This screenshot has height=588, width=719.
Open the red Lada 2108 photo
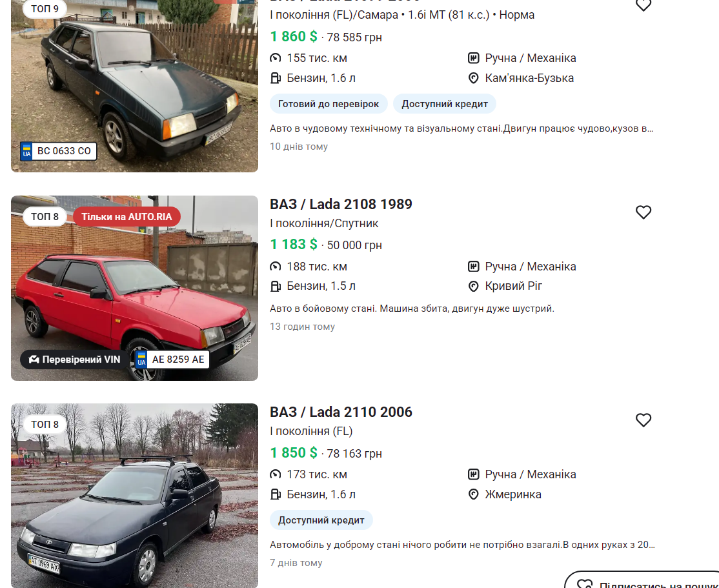[134, 288]
